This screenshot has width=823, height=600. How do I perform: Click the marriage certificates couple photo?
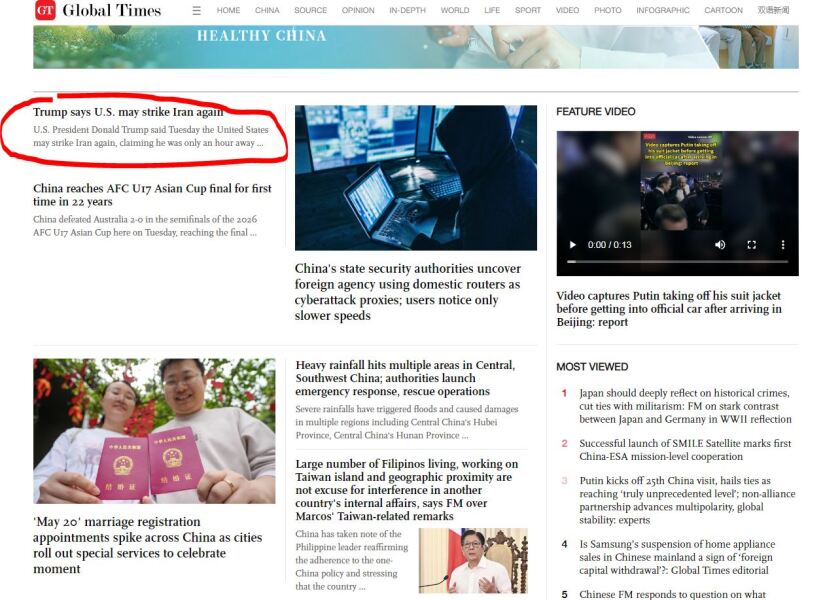click(154, 431)
